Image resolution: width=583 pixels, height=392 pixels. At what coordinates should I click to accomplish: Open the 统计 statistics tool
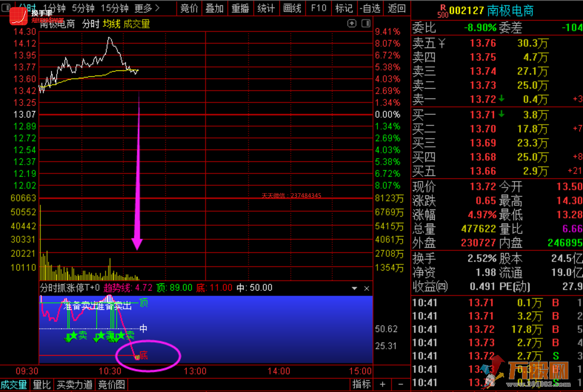click(266, 8)
